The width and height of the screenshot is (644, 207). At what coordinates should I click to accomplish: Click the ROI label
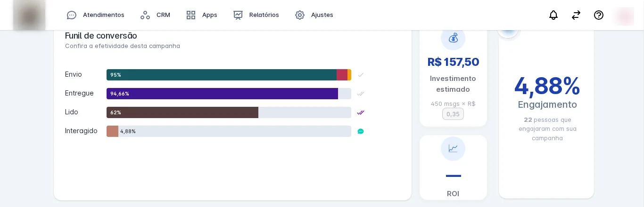point(453,193)
